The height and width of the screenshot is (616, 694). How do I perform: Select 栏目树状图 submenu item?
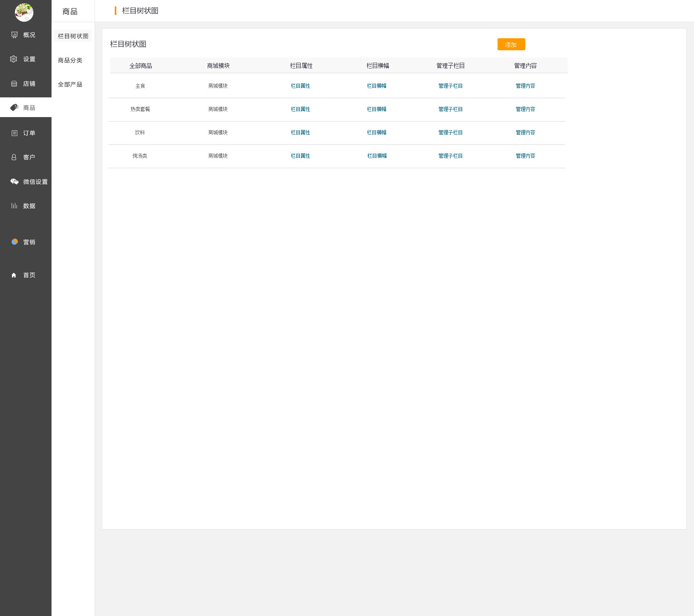coord(73,36)
